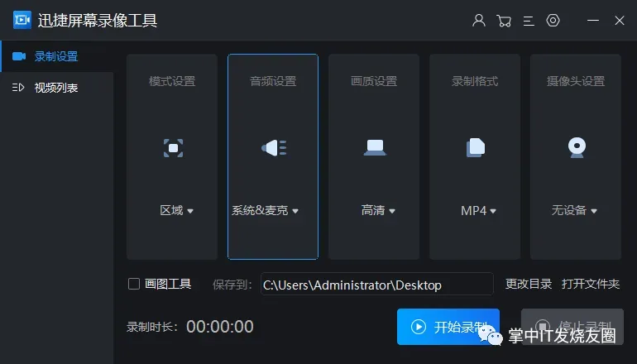The image size is (637, 364).
Task: Click the 摄像头设置 card title
Action: tap(576, 81)
